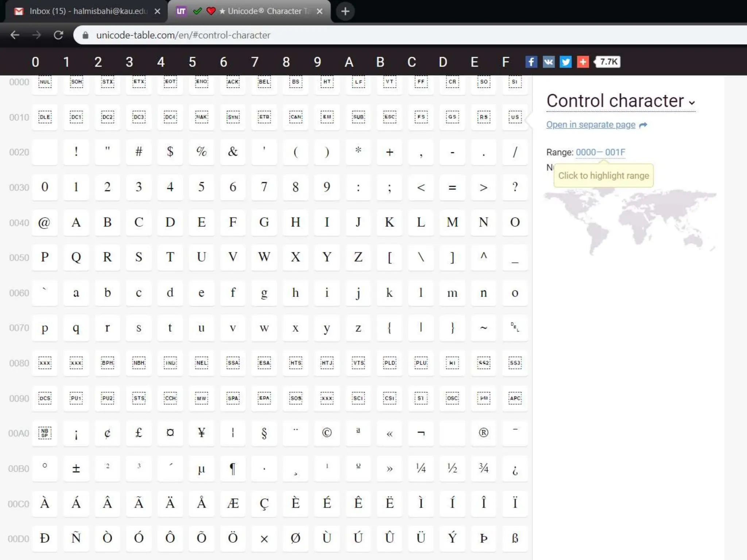The width and height of the screenshot is (747, 560).
Task: Open a new browser tab
Action: [345, 11]
